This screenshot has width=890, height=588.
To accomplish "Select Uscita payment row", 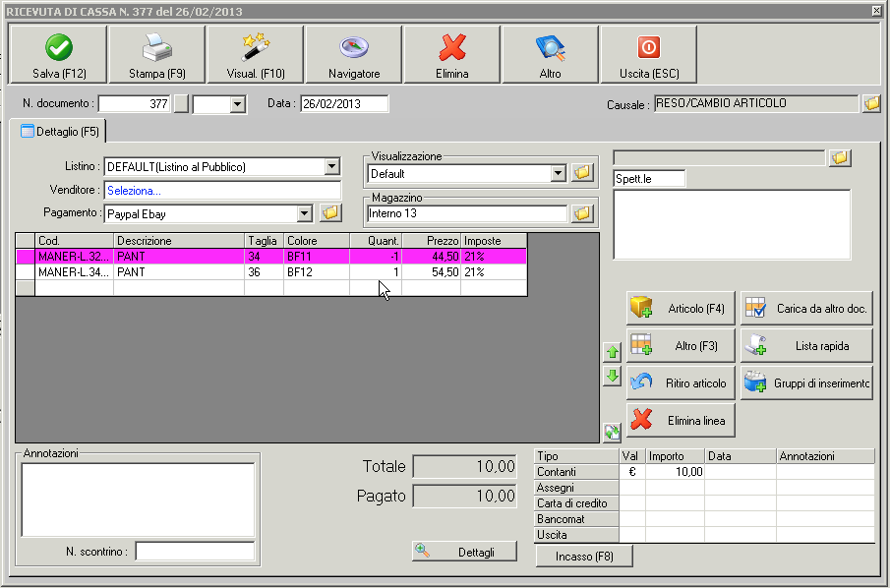I will click(x=704, y=535).
